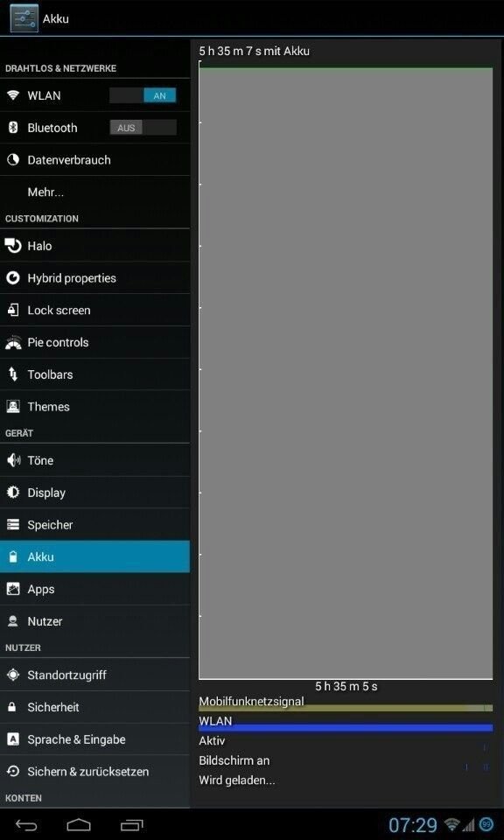The image size is (504, 840).
Task: Tap the Töne speaker icon
Action: [13, 460]
